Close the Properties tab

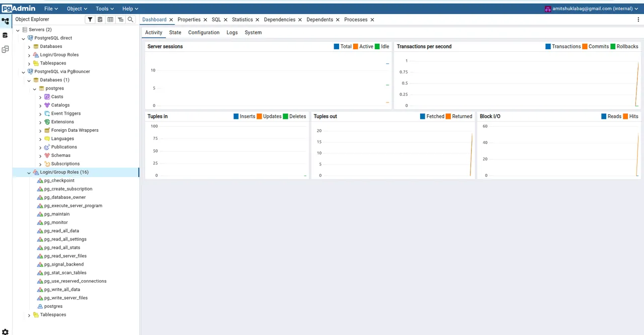click(x=205, y=20)
